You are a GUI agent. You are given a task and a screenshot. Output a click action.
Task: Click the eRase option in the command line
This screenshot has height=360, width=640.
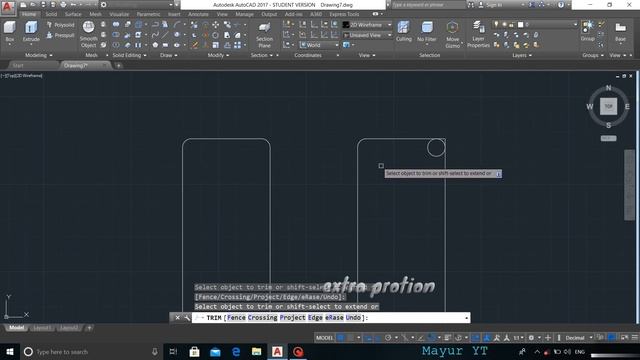pos(334,318)
